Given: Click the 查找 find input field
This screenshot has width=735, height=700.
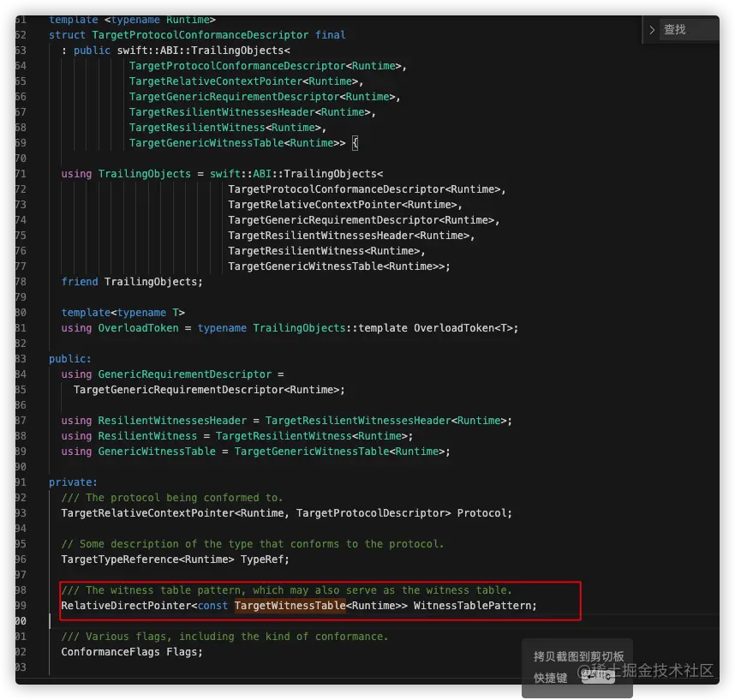Looking at the screenshot, I should point(689,29).
